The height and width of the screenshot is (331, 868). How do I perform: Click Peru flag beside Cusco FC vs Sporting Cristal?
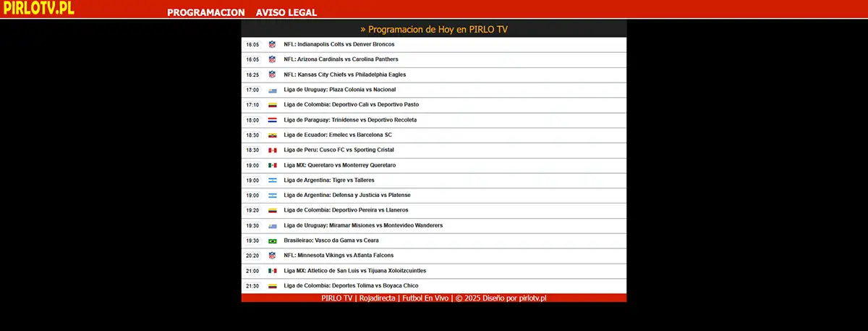[x=273, y=151]
